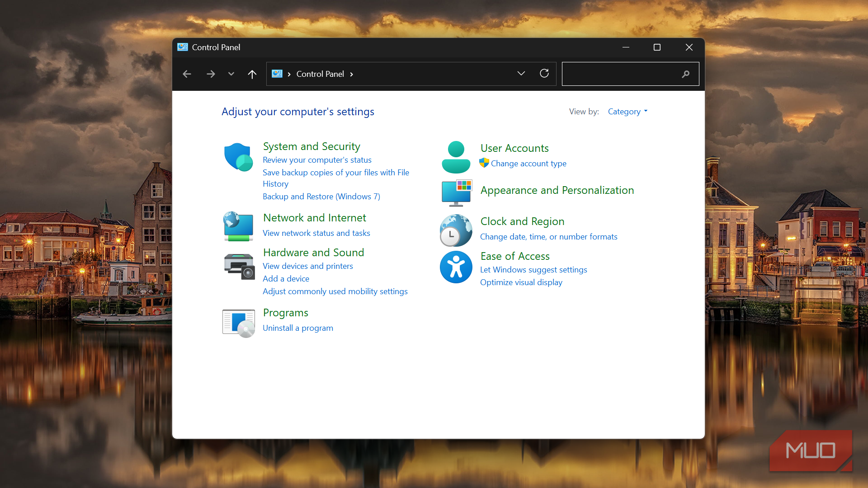Go back with the left arrow button
This screenshot has height=488, width=868.
pos(187,74)
